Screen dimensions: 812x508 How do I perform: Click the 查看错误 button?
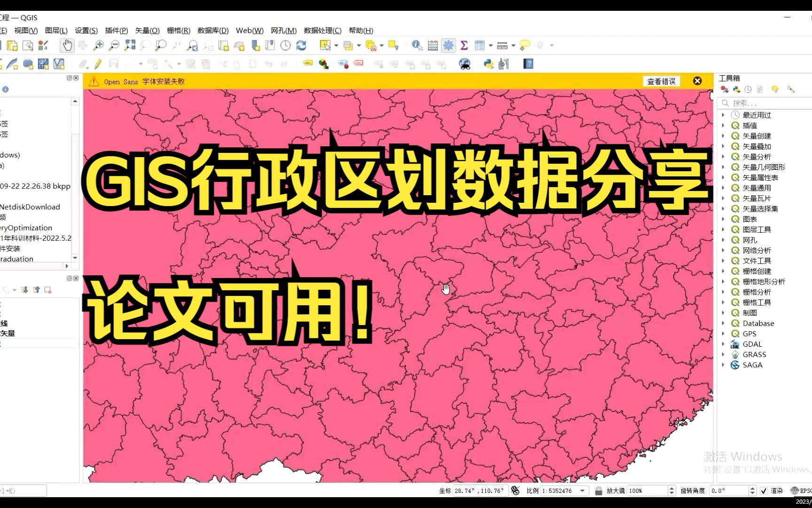(x=661, y=81)
